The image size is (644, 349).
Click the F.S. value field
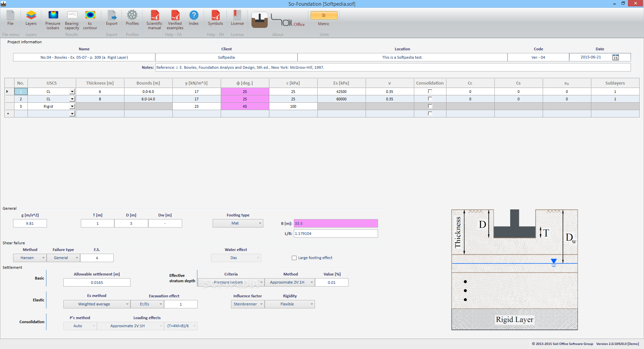click(x=97, y=258)
